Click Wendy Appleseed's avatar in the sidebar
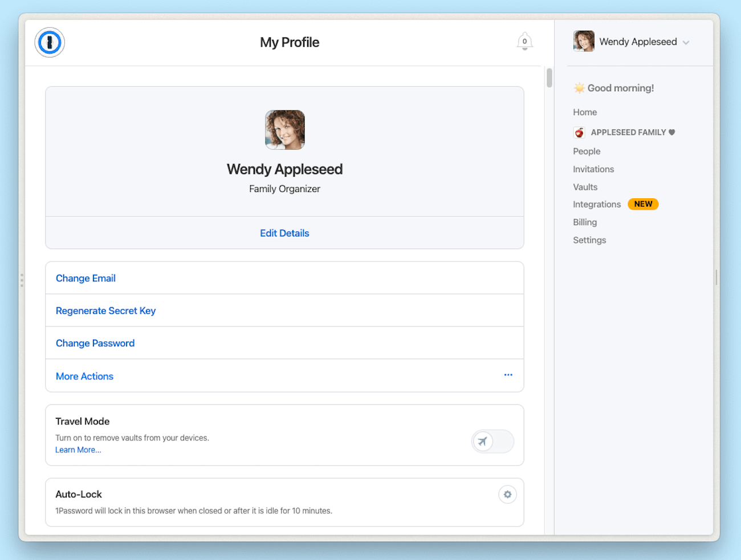 583,41
